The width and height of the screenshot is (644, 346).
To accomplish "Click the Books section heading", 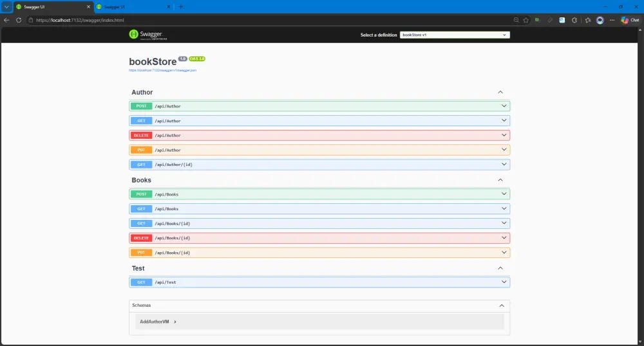I will 141,180.
